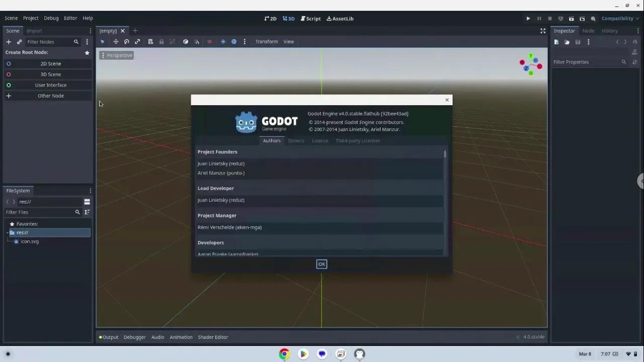The image size is (644, 362).
Task: Search the filesystem with the Filter Files magnifier
Action: pyautogui.click(x=77, y=212)
